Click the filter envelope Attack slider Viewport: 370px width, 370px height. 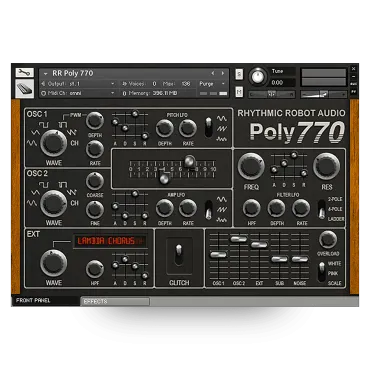click(x=274, y=170)
